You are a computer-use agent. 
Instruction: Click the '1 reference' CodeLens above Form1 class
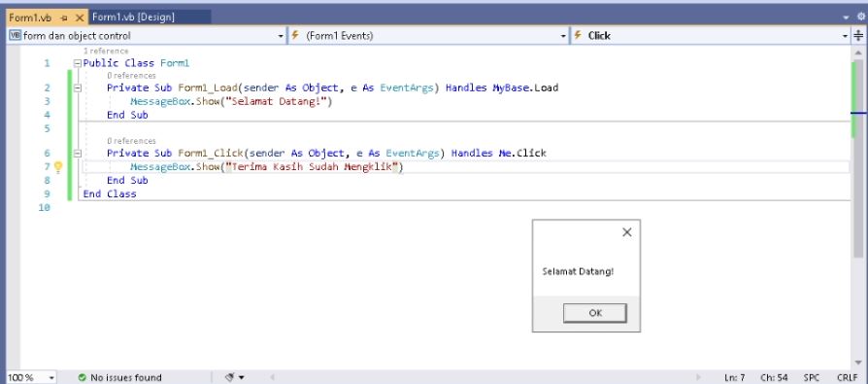tap(106, 51)
